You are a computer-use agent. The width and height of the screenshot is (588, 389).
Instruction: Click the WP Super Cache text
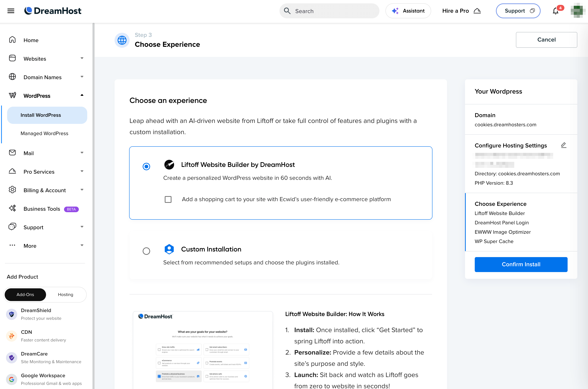pos(494,241)
